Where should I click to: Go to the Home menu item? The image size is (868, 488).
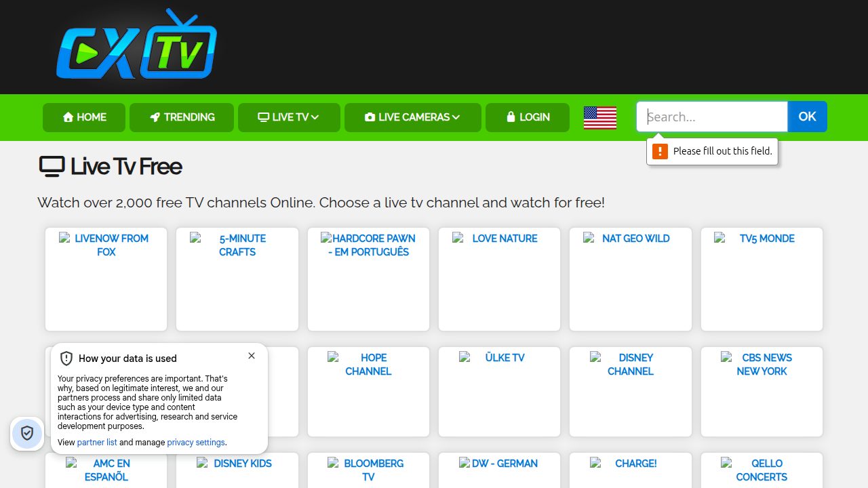pos(84,117)
